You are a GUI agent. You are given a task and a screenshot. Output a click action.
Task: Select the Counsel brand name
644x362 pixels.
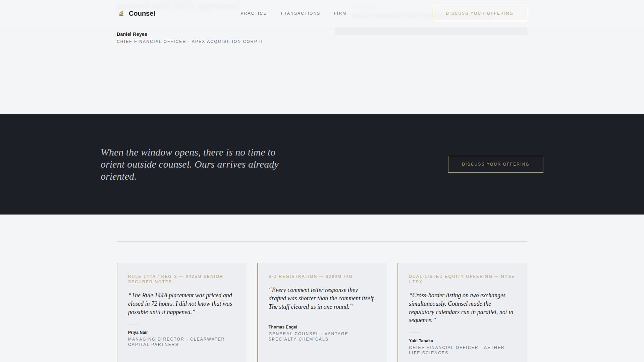click(x=142, y=13)
